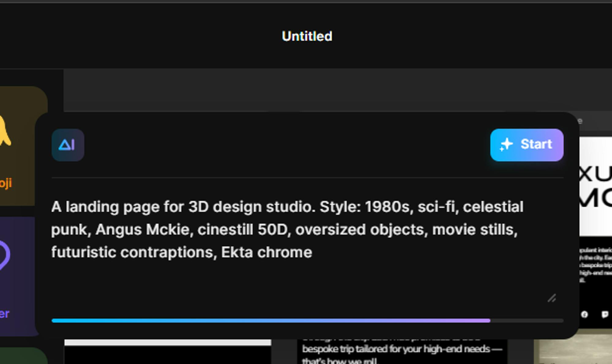Click the partially hidden tab above the luxury template
Image resolution: width=612 pixels, height=364 pixels.
(580, 121)
